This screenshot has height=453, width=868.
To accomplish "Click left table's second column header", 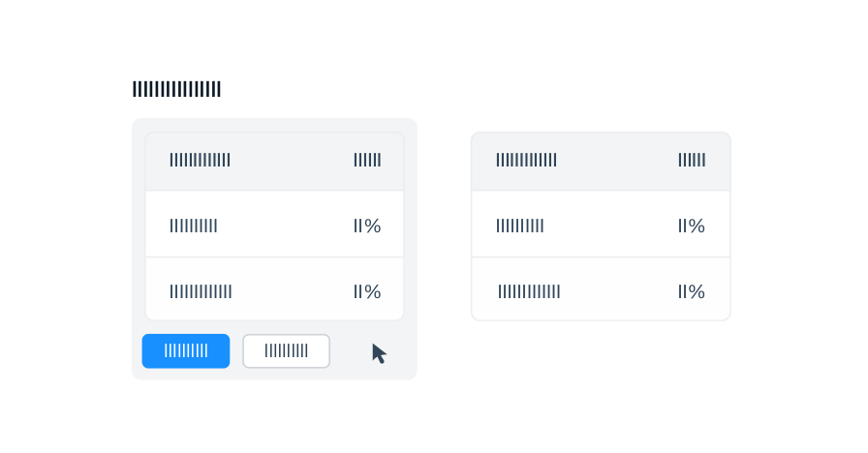I will click(367, 160).
